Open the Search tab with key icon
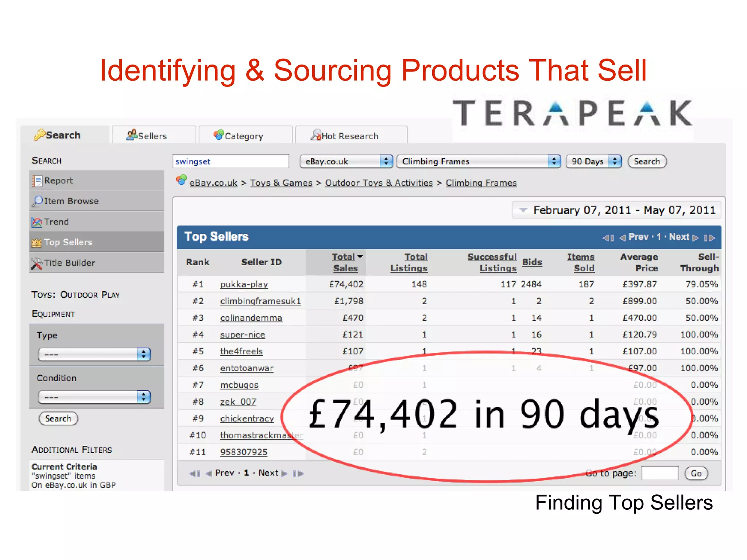 point(65,135)
